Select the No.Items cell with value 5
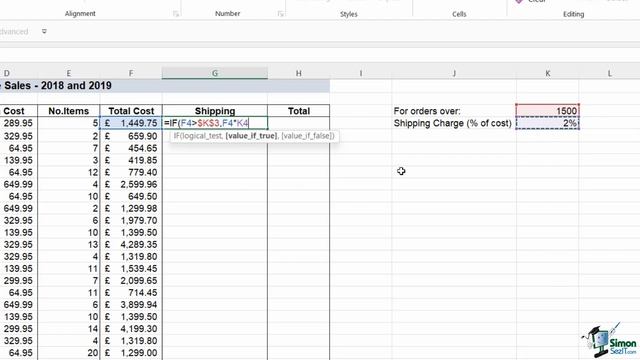 coord(69,123)
